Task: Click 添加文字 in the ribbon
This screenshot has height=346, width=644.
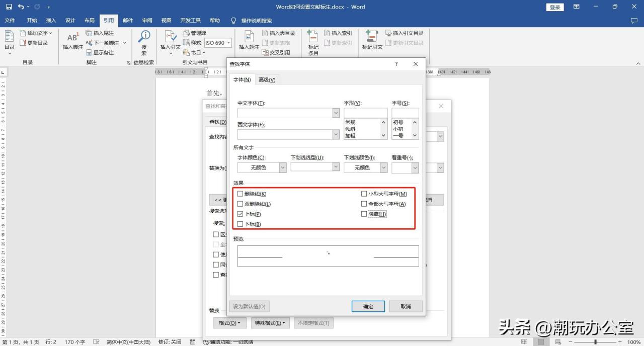Action: point(36,33)
